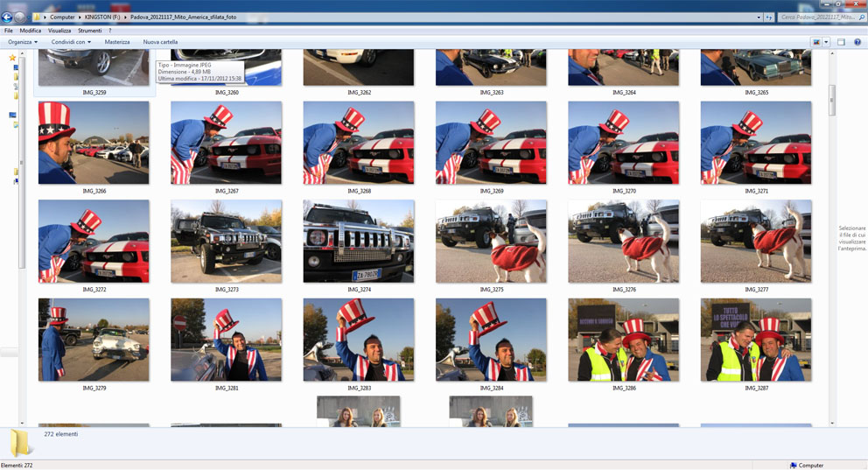Select the Hummer grille thumbnail IMG_3274
This screenshot has width=868, height=470.
[x=359, y=241]
